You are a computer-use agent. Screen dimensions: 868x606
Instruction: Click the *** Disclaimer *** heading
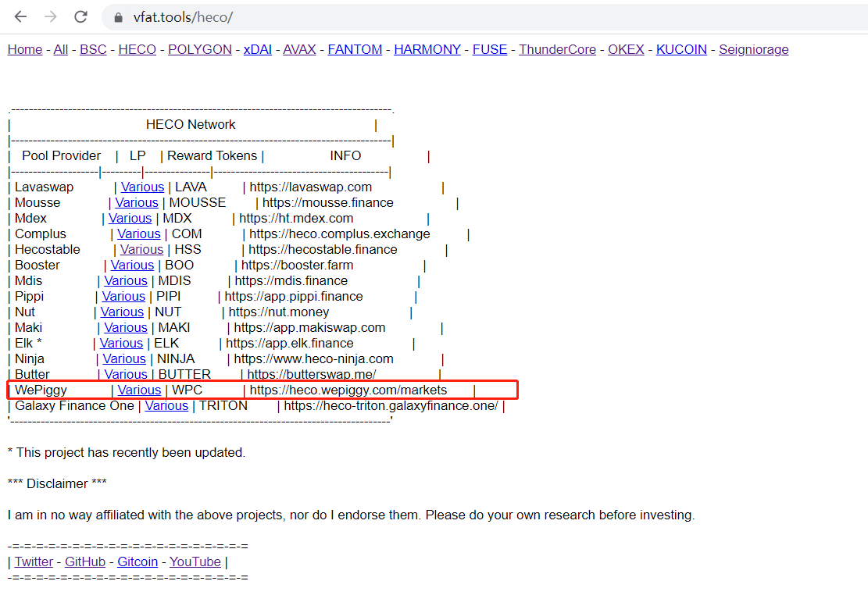coord(57,483)
